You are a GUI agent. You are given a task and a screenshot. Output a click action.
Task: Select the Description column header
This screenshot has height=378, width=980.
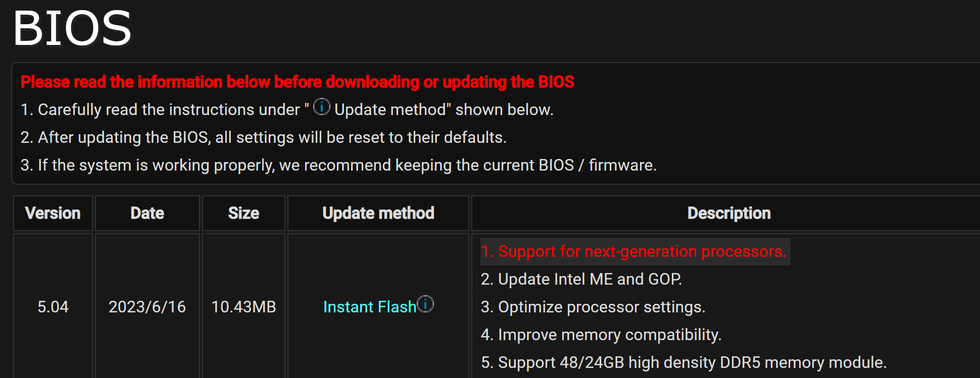coord(729,213)
